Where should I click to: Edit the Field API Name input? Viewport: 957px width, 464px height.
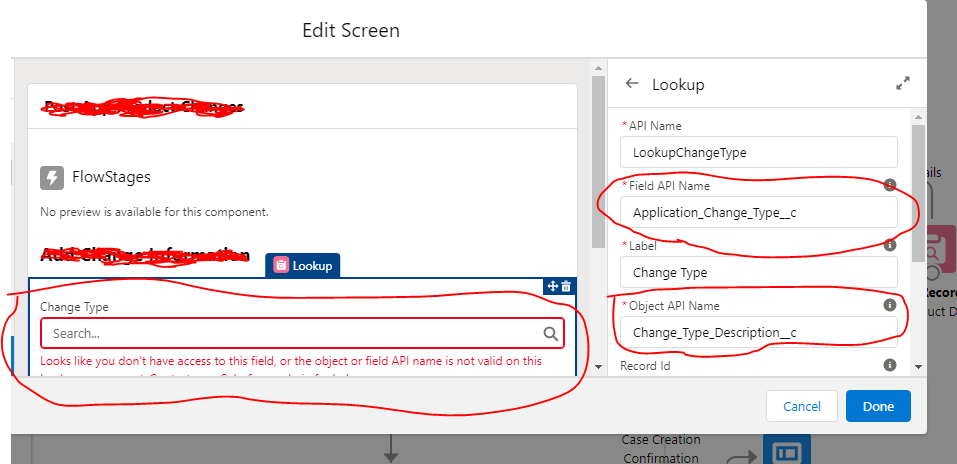(x=759, y=212)
